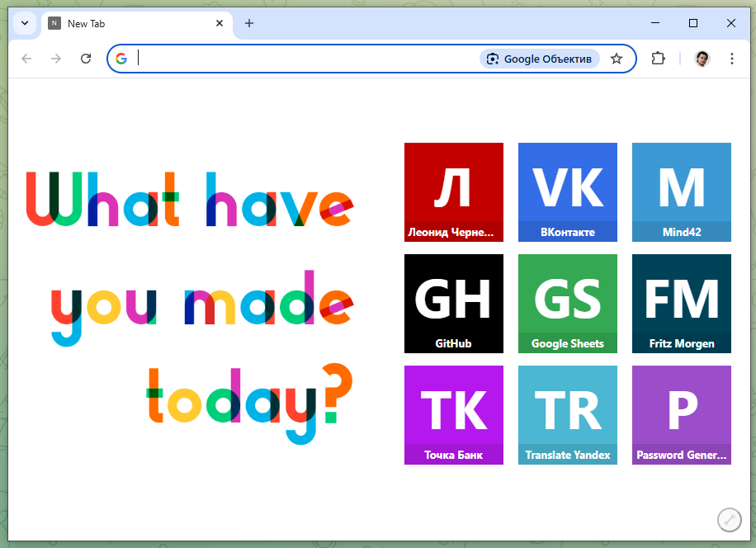
Task: Open a new tab with the plus button
Action: click(x=249, y=24)
